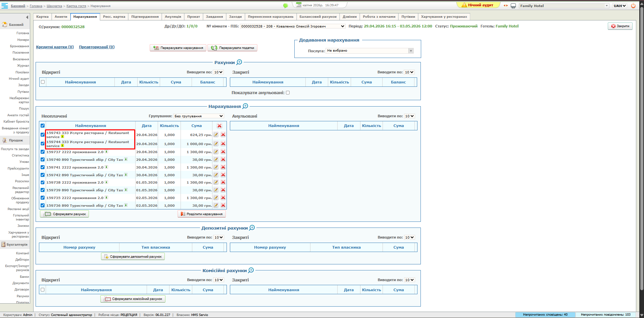
Task: Open the Балансовий рахунок tab
Action: pos(318,17)
